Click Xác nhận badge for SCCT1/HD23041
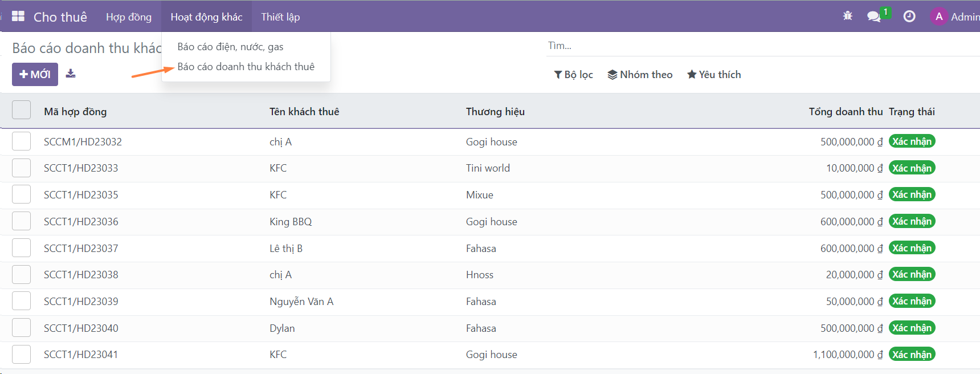This screenshot has height=374, width=980. [912, 354]
